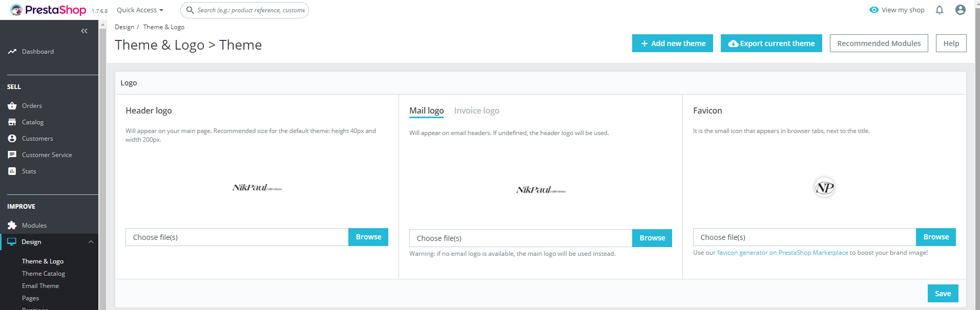Screen dimensions: 980x310
Task: Click the Catalog store icon
Action: 12,122
